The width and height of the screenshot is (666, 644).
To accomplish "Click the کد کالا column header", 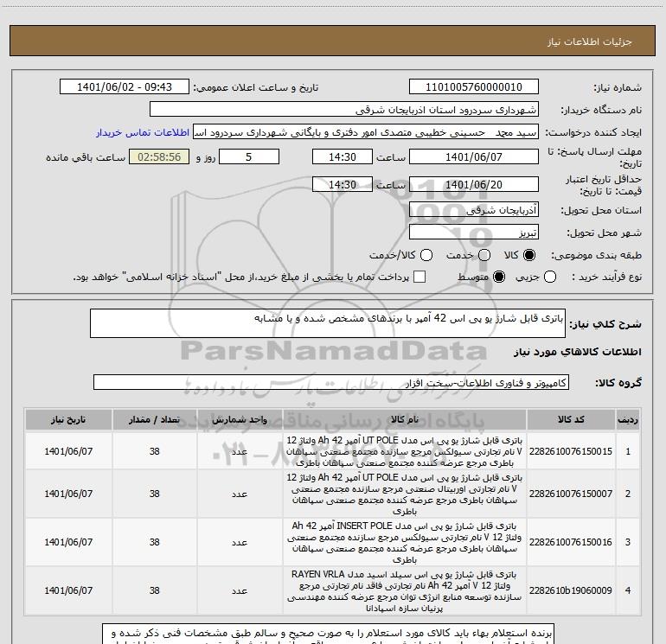I will point(571,419).
